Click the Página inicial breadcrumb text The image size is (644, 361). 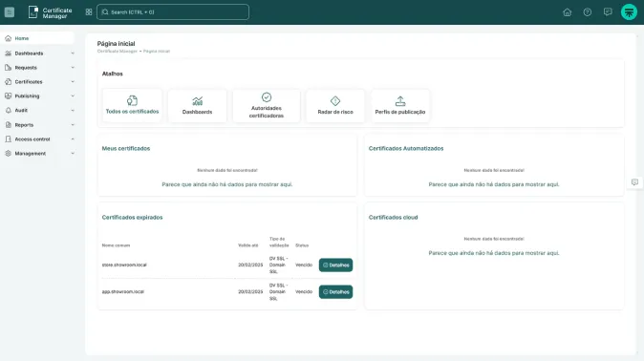click(157, 52)
